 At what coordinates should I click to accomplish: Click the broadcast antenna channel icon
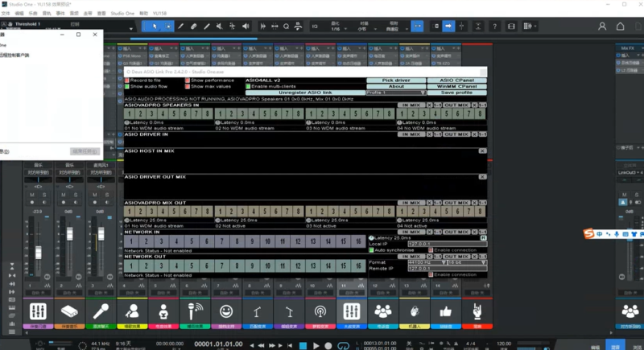[x=320, y=311]
